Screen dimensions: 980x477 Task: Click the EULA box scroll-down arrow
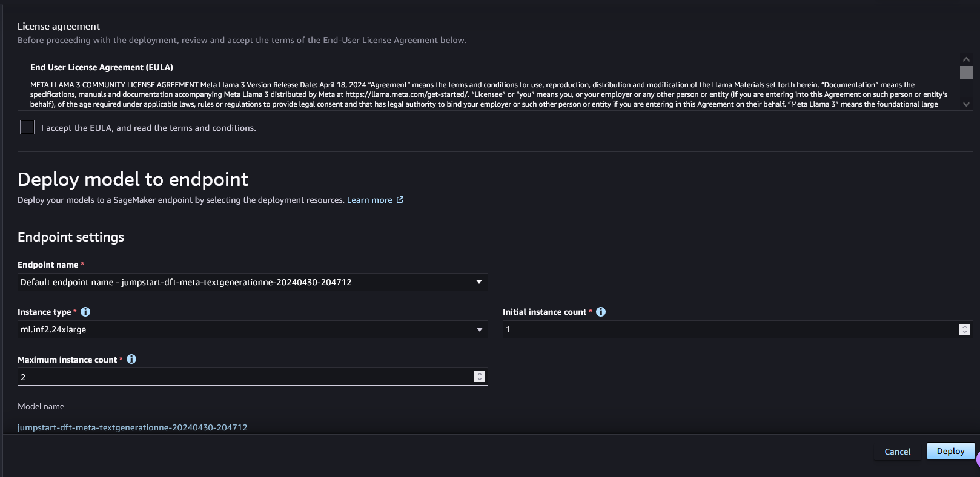(966, 104)
